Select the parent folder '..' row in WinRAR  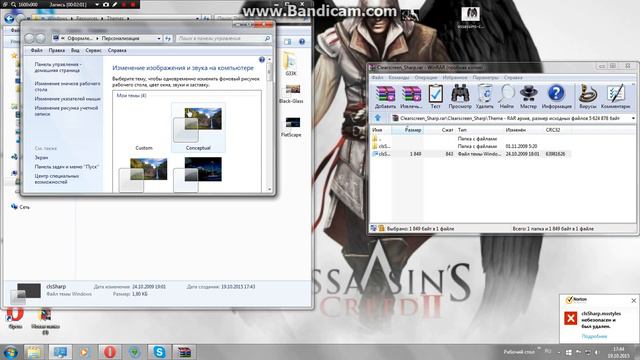(470, 139)
